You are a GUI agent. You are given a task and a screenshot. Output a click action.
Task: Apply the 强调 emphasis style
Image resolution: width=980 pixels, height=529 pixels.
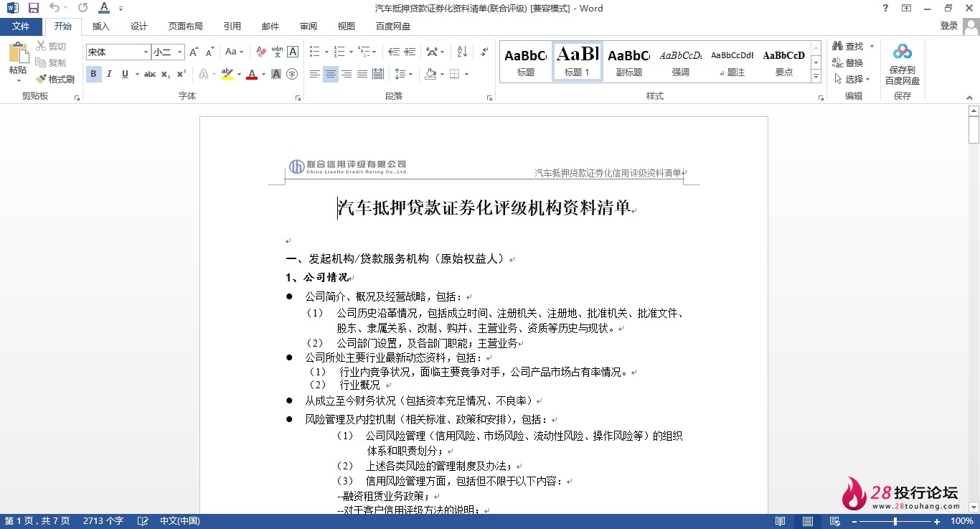[681, 62]
